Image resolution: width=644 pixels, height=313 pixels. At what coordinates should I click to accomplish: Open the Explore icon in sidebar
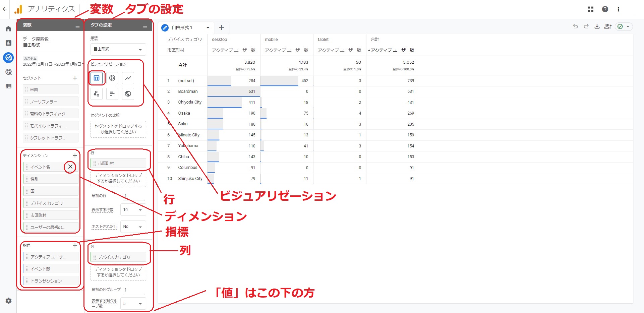pos(8,58)
